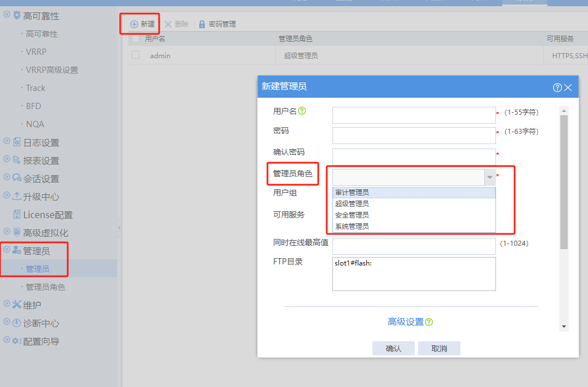Image resolution: width=588 pixels, height=387 pixels.
Task: Open the selected 管理员 sub-item
Action: (x=37, y=269)
